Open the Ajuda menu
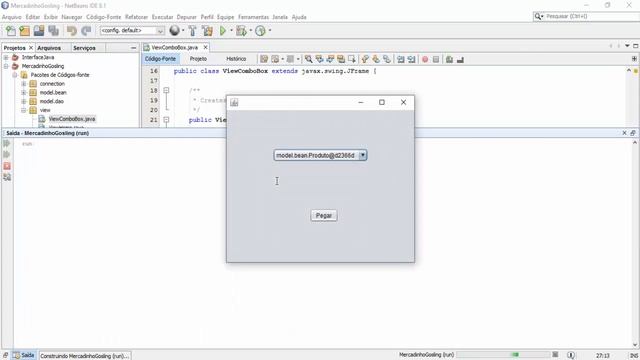The image size is (640, 360). [x=299, y=17]
